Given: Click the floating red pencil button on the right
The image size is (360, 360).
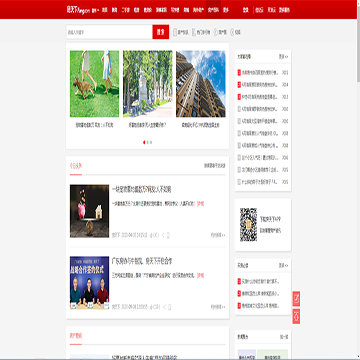Looking at the screenshot, I should (x=296, y=299).
